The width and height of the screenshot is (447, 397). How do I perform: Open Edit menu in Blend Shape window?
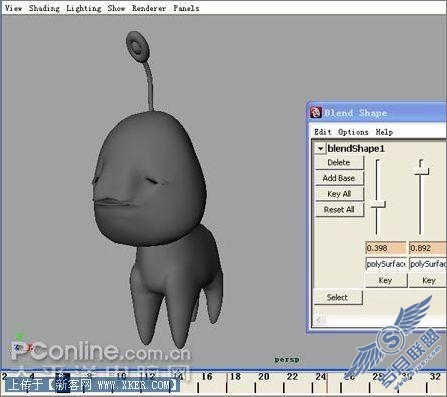(323, 132)
